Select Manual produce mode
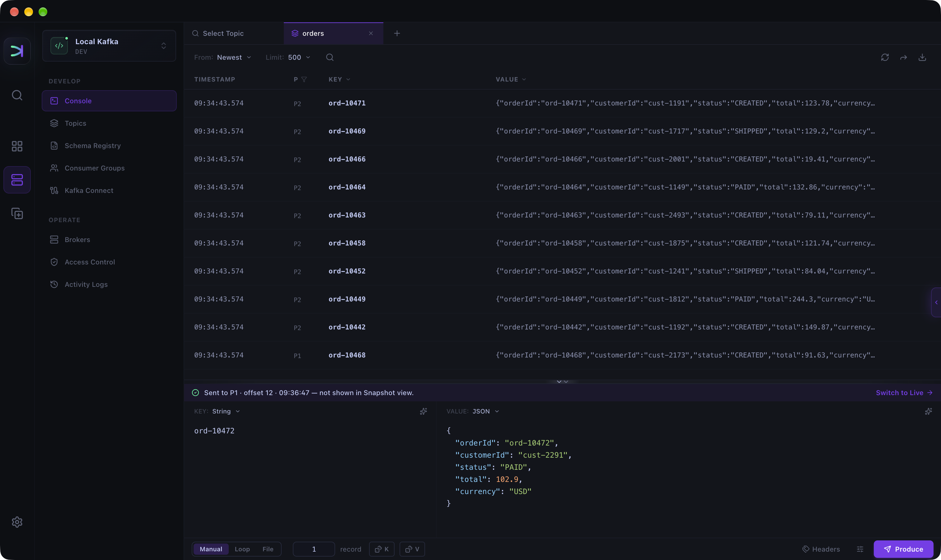This screenshot has width=941, height=560. click(x=211, y=549)
